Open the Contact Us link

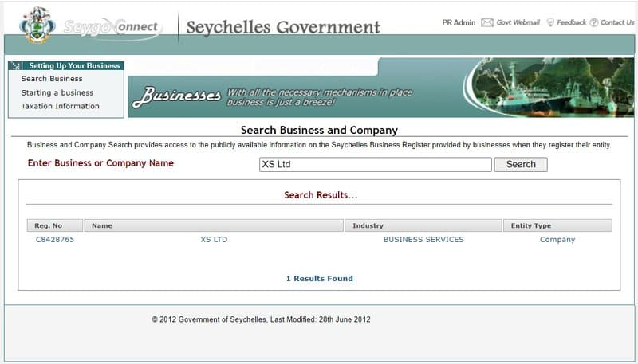(x=617, y=23)
